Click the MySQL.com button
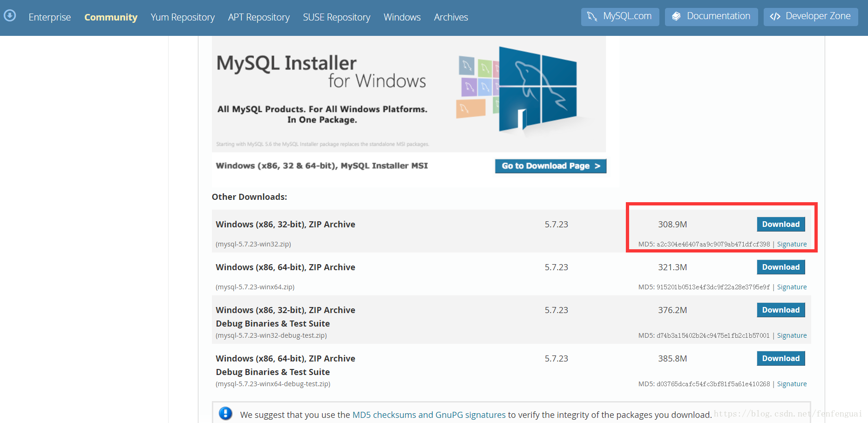Screen dimensions: 868x423 pos(620,17)
